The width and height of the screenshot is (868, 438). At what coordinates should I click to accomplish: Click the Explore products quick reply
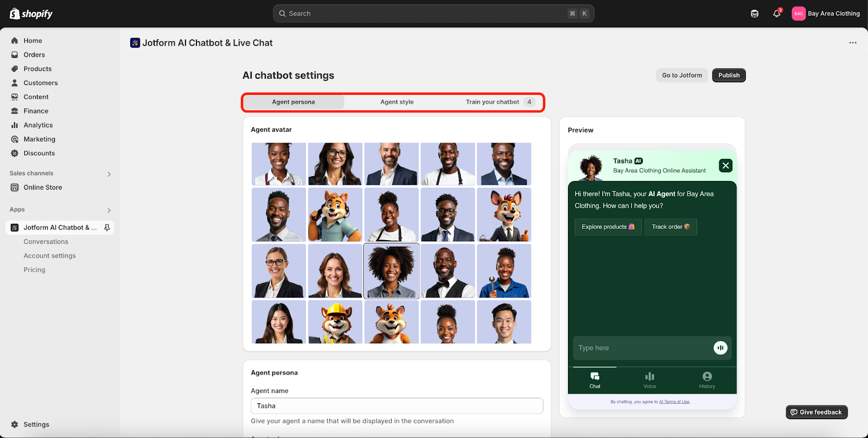(x=608, y=227)
